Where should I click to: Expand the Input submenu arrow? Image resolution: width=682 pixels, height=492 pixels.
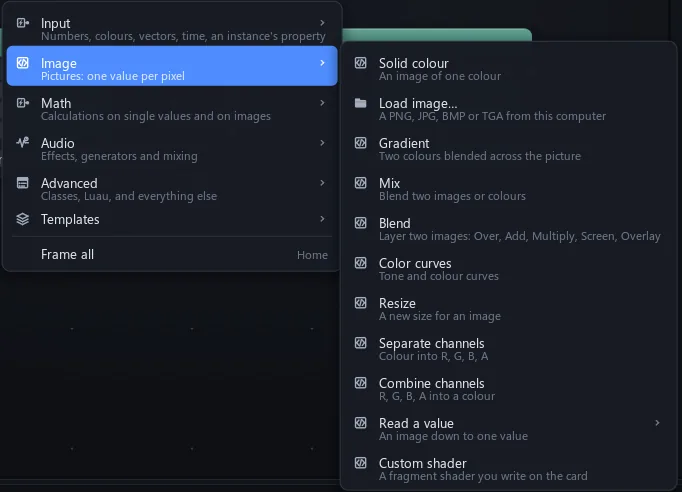click(x=322, y=23)
